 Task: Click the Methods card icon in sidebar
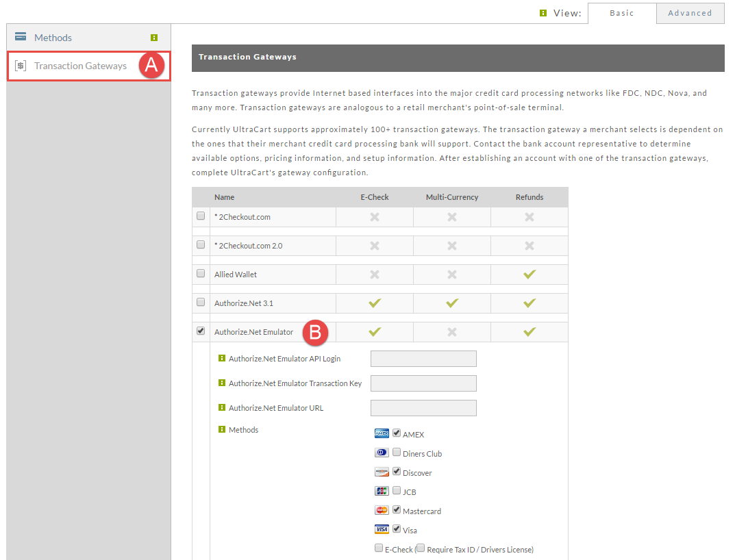pos(21,36)
